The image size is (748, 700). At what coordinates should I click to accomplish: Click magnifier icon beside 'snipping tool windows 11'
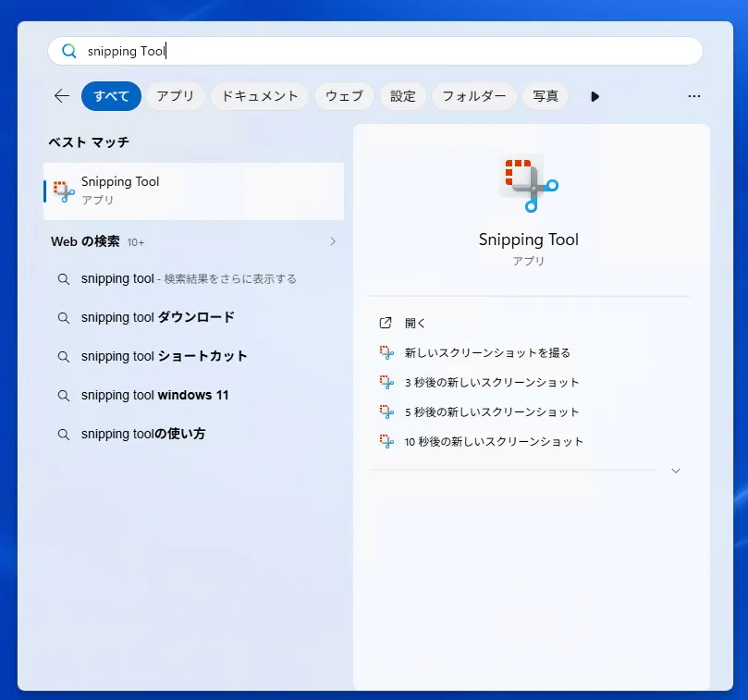[64, 396]
